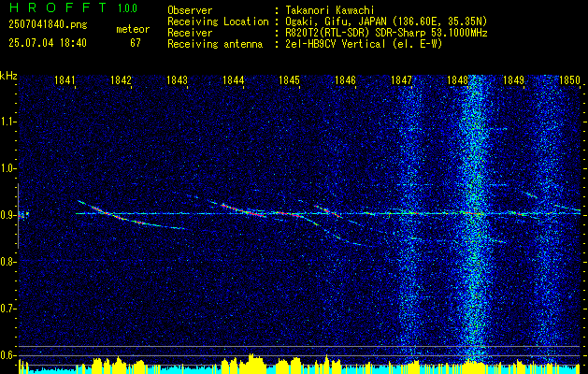The width and height of the screenshot is (588, 374).
Task: Click the 1841 time marker
Action: pyautogui.click(x=65, y=80)
